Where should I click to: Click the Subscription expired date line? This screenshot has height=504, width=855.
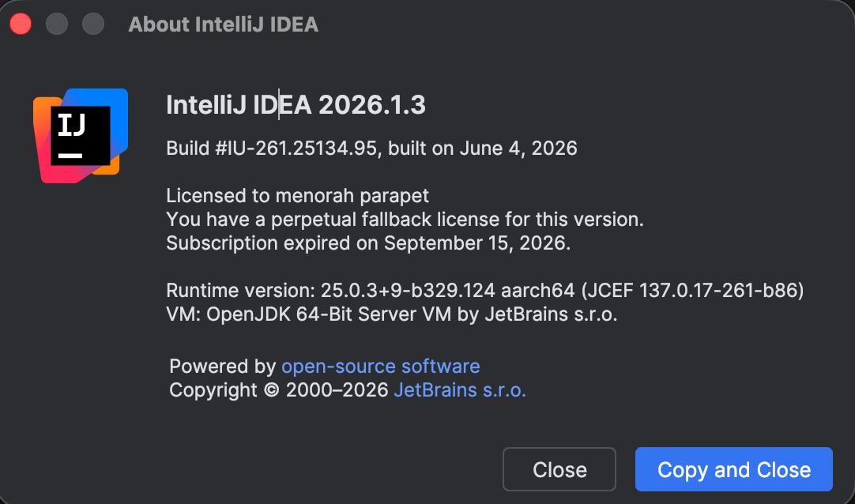coord(368,243)
